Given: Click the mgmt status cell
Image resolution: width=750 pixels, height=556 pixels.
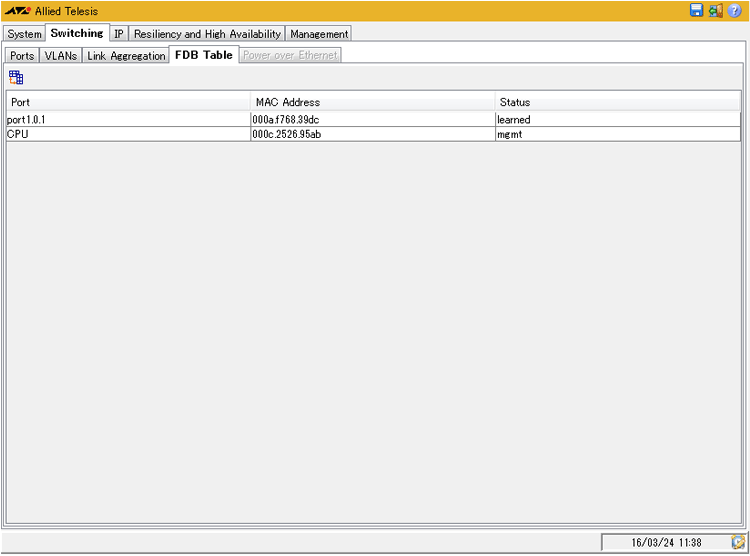Looking at the screenshot, I should pos(618,134).
